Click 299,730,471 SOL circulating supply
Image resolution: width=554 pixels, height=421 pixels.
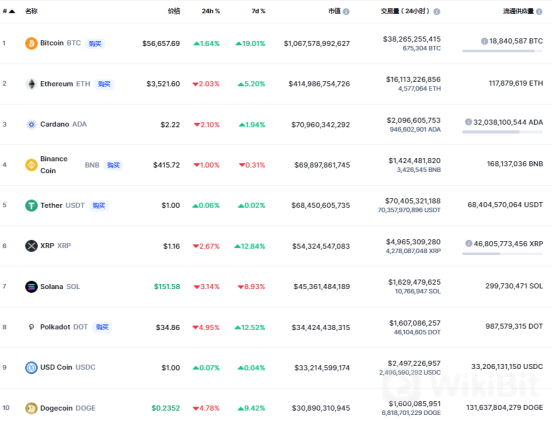click(514, 286)
